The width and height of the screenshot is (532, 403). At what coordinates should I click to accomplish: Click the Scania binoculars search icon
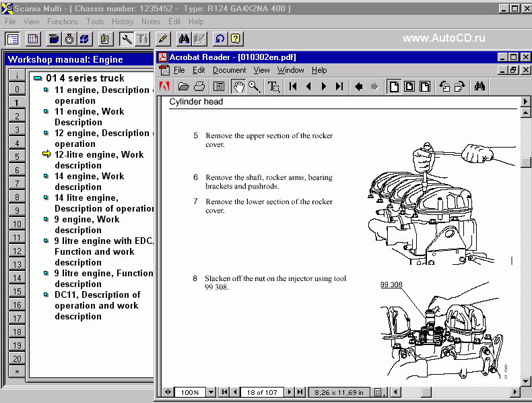tap(184, 39)
